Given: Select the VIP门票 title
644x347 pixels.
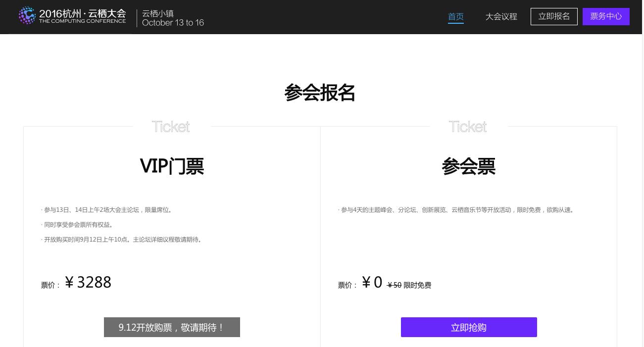Looking at the screenshot, I should coord(172,166).
